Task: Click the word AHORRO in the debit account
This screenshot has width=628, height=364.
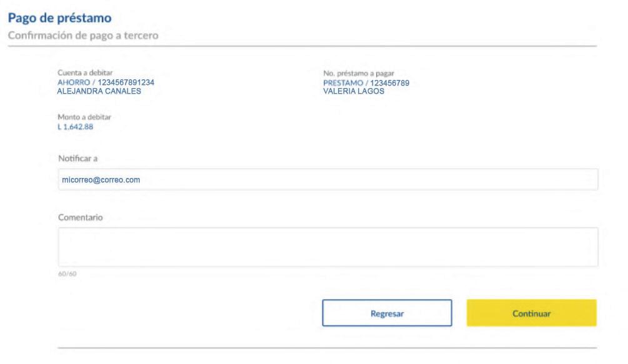Action: tap(73, 82)
